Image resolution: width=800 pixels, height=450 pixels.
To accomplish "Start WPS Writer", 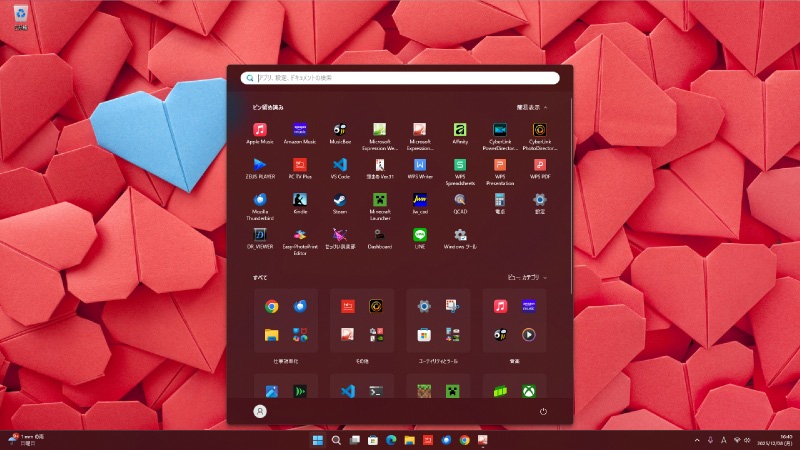I will [x=420, y=165].
